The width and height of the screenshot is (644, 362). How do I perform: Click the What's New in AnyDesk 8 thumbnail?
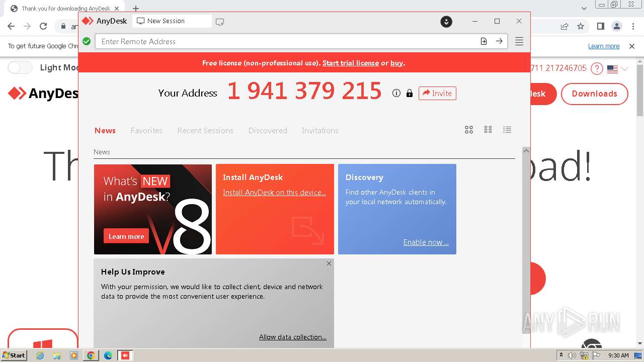(153, 209)
